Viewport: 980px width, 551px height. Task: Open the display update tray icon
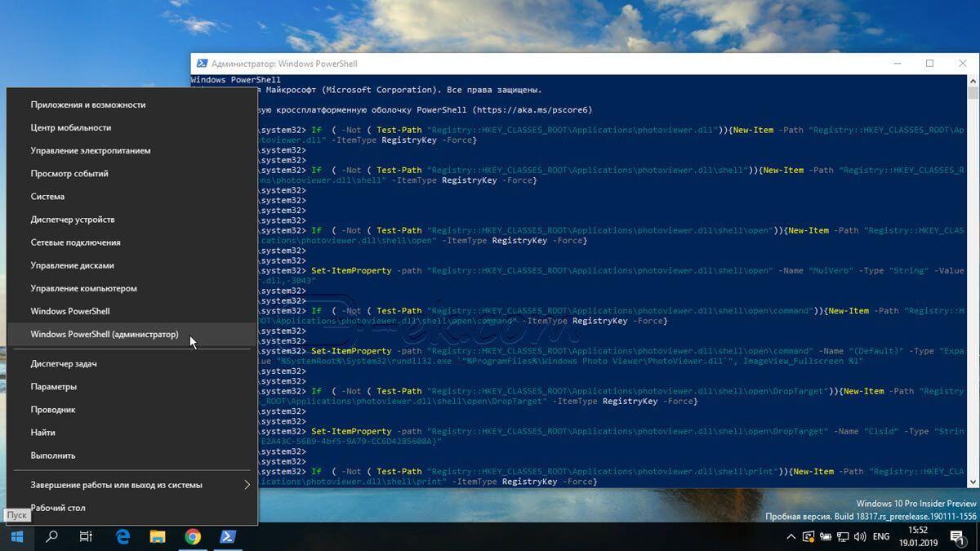tap(808, 536)
